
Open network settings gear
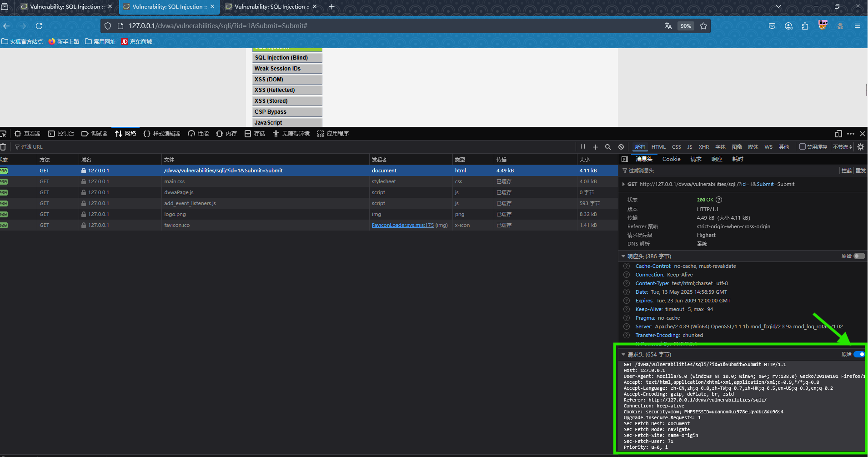(x=861, y=147)
